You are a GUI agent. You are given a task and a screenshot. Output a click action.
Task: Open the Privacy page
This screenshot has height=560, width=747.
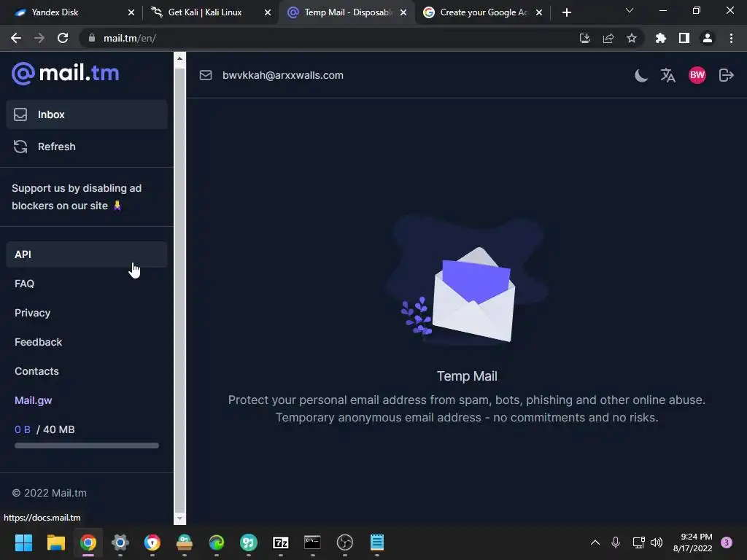pos(32,313)
